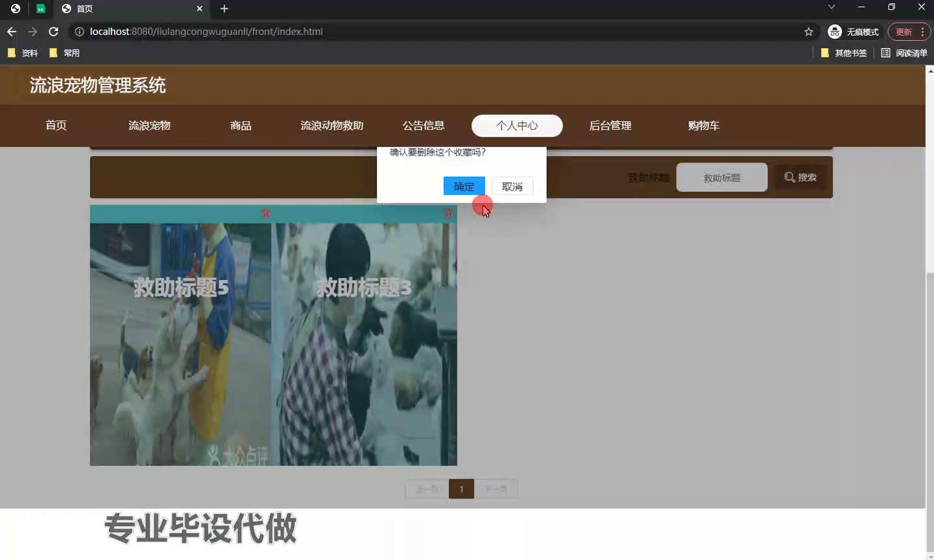The image size is (934, 560).
Task: Open the 资料 bookmarks folder
Action: pyautogui.click(x=23, y=53)
